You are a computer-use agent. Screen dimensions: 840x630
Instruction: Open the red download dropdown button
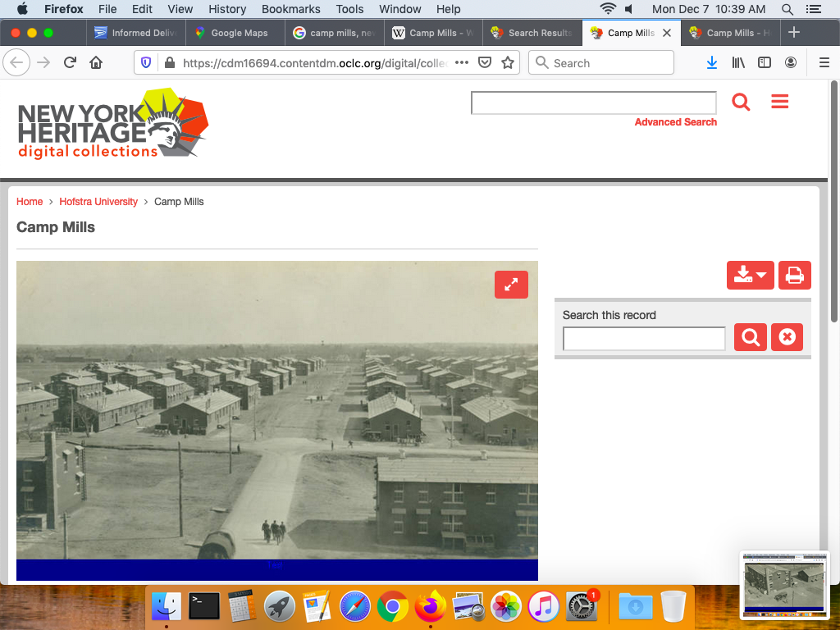pos(750,276)
